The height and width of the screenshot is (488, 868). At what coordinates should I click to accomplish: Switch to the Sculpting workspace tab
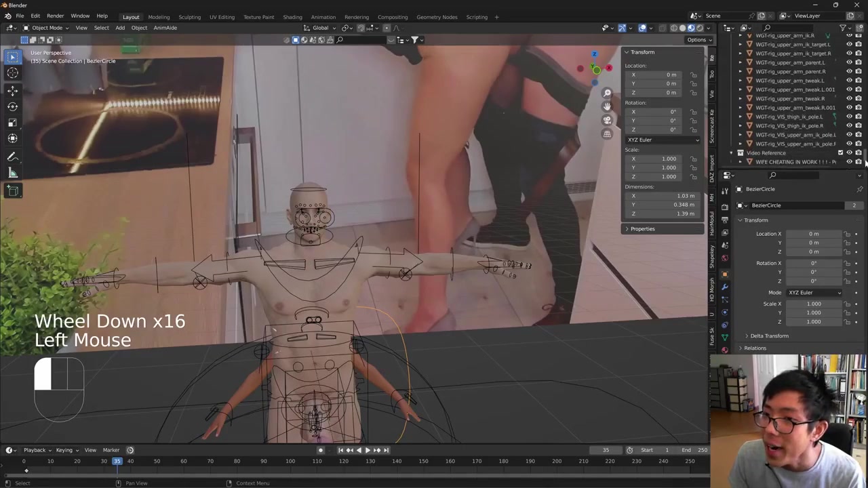point(189,17)
